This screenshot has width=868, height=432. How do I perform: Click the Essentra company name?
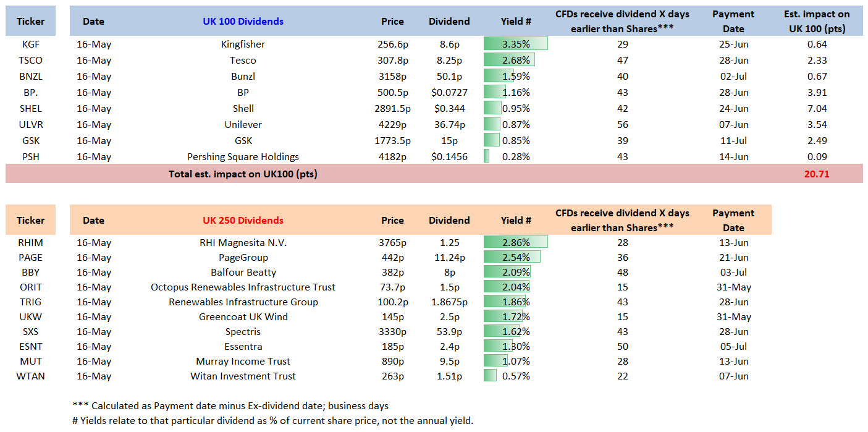click(x=243, y=347)
